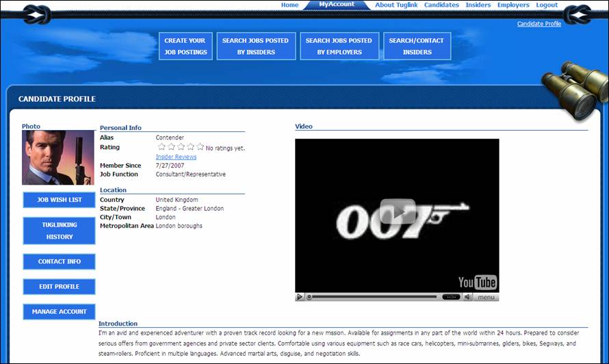Click Search Jobs Posted By Employers
The image size is (609, 364).
339,46
